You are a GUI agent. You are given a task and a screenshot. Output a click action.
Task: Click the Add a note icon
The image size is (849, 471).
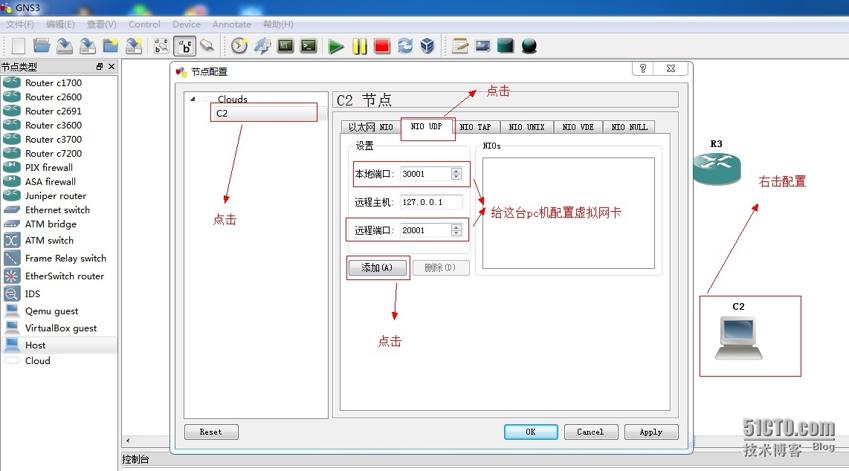click(x=460, y=46)
